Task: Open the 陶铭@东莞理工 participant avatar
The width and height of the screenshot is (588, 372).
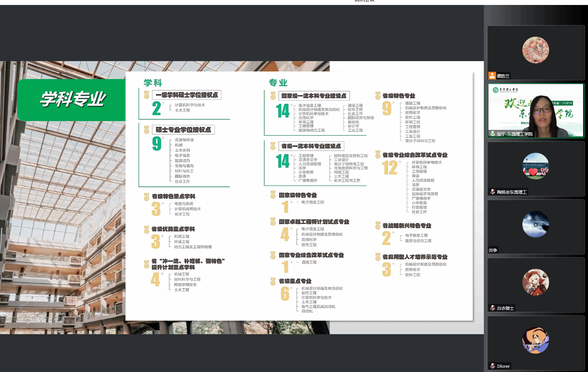Action: click(x=535, y=166)
